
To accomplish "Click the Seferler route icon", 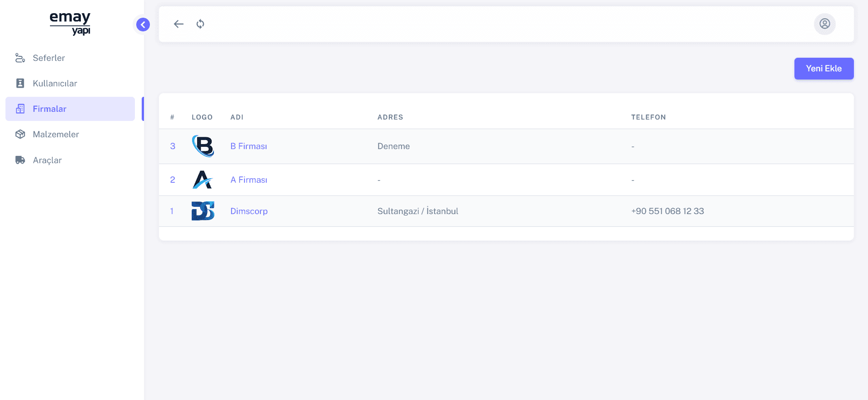I will 20,58.
